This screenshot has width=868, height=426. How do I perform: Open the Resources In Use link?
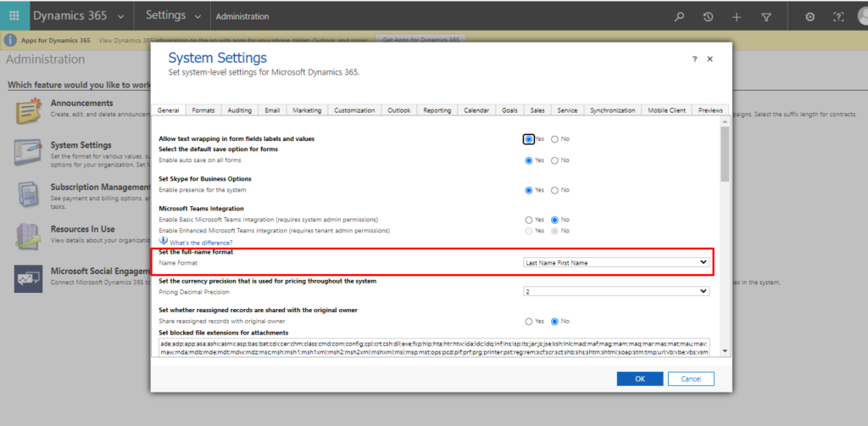(x=83, y=229)
